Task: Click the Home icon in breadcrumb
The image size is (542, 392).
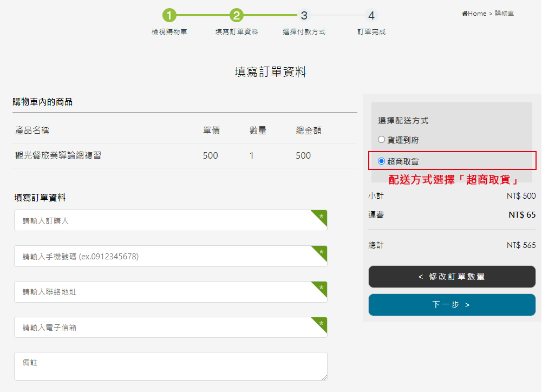Action: (x=465, y=14)
